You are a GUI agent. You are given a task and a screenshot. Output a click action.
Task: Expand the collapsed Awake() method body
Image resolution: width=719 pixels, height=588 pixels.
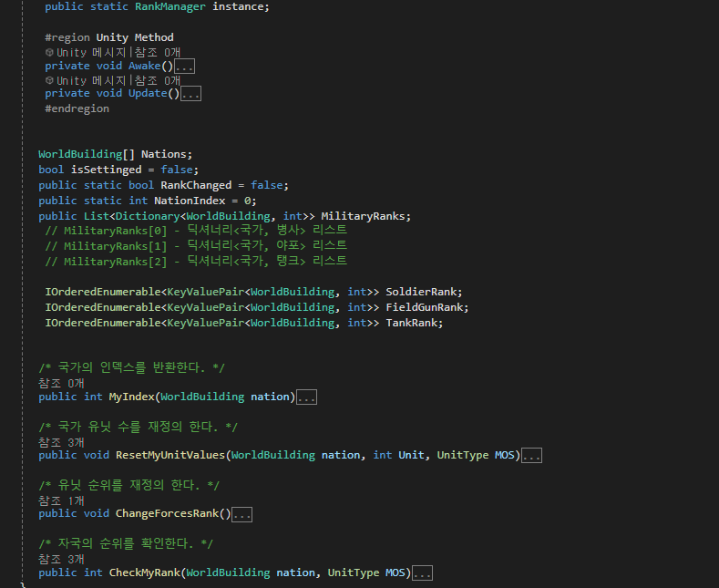click(184, 67)
